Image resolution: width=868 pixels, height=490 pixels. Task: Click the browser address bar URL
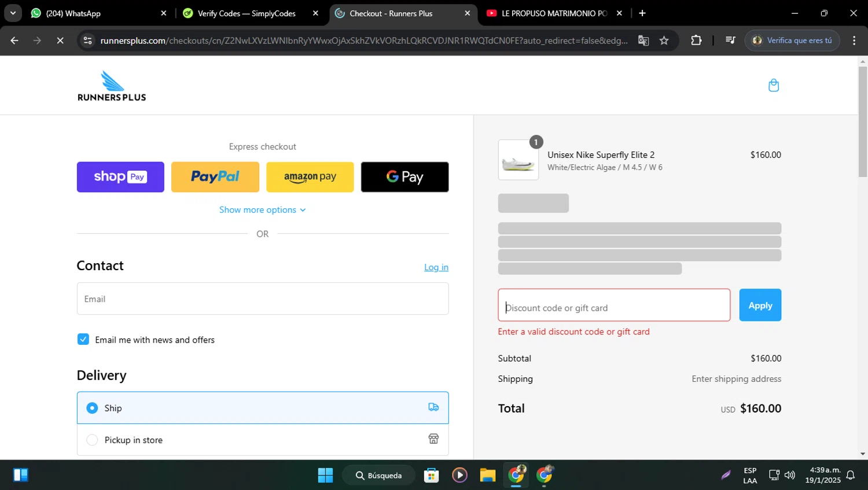click(363, 40)
